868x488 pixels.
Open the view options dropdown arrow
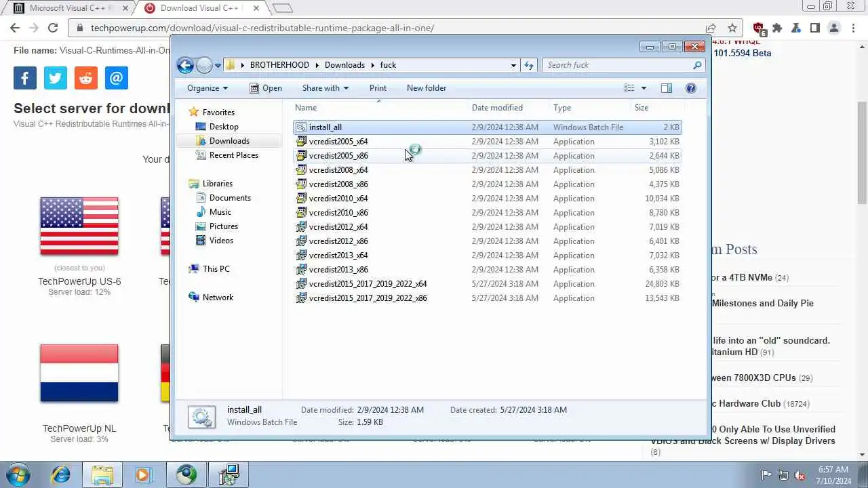(644, 88)
